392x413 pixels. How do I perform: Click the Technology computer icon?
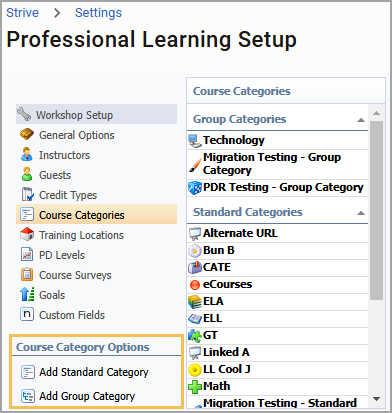(x=195, y=141)
